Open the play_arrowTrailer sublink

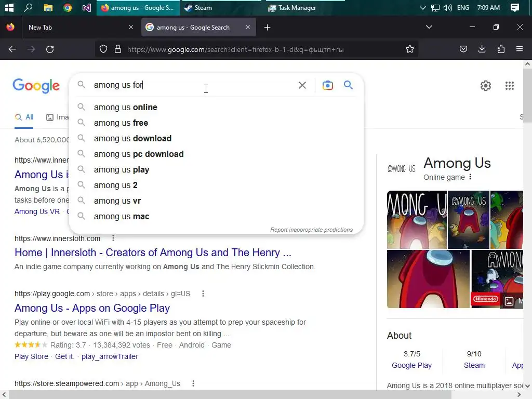click(110, 356)
